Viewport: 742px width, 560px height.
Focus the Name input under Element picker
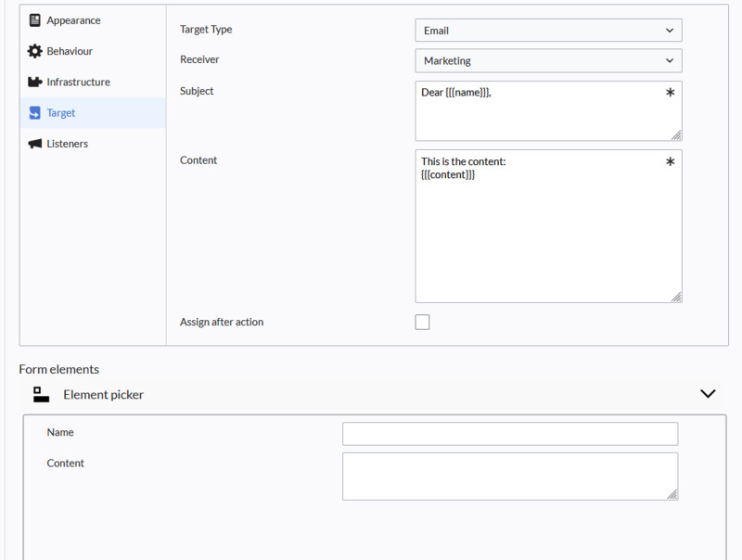[510, 434]
